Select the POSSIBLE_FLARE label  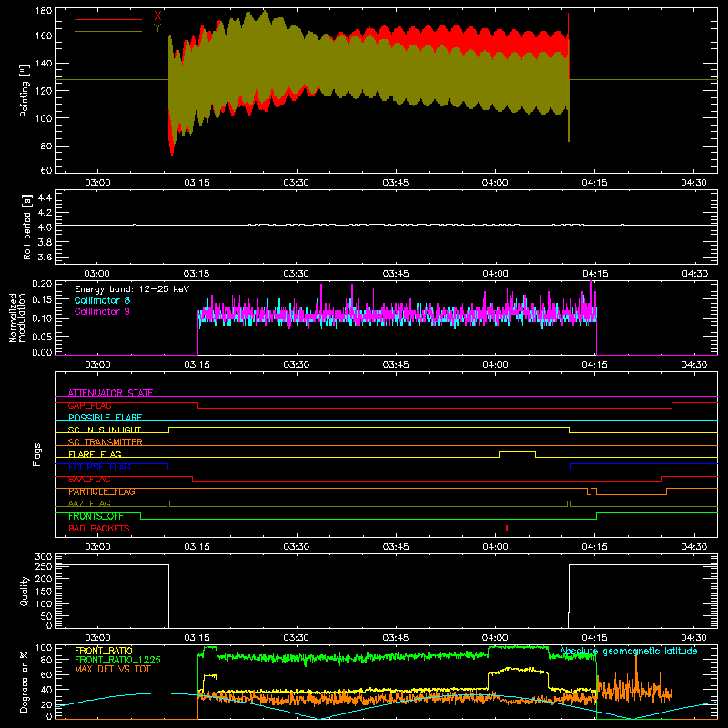(105, 418)
